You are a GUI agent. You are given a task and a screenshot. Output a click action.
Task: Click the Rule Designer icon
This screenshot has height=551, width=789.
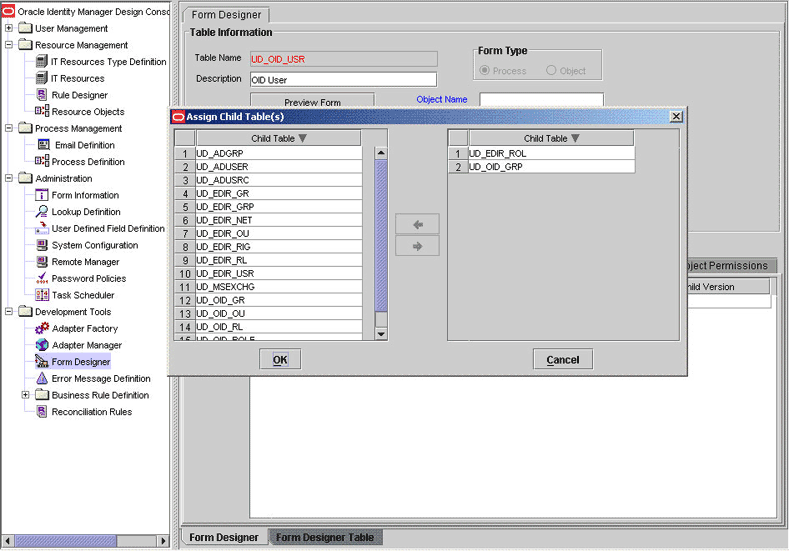[x=42, y=95]
